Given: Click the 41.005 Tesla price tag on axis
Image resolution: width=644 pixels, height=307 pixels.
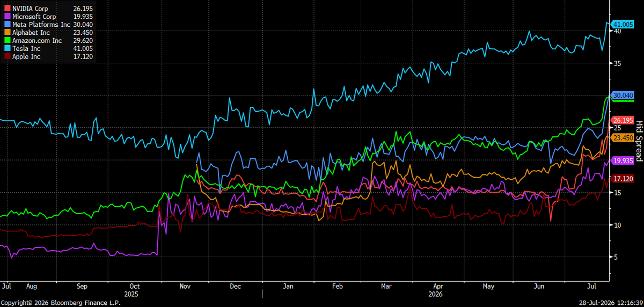Looking at the screenshot, I should [623, 25].
